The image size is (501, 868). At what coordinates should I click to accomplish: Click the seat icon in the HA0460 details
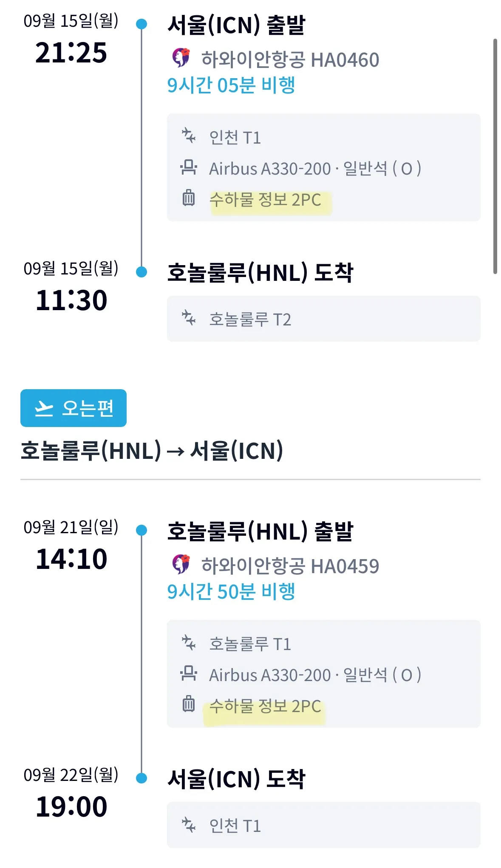tap(189, 168)
